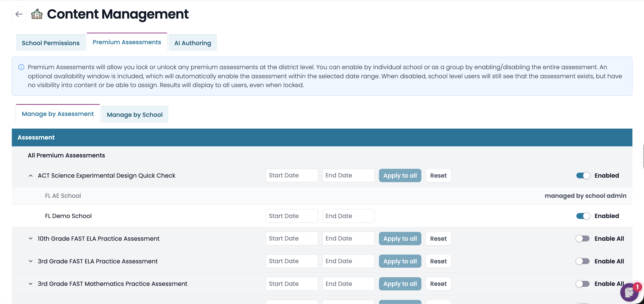This screenshot has height=304, width=644.
Task: Set Start Date for 3rd Grade FAST ELA
Action: tap(292, 261)
